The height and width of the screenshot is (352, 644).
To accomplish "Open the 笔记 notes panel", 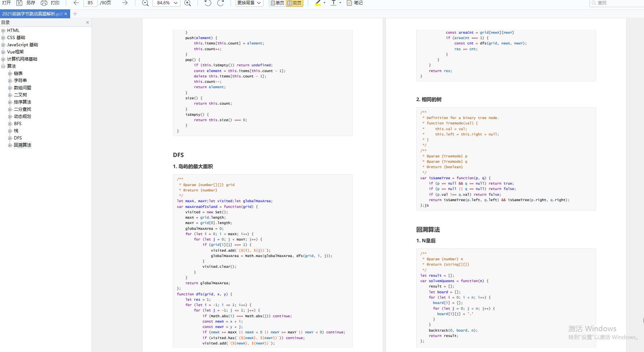I will coord(355,3).
